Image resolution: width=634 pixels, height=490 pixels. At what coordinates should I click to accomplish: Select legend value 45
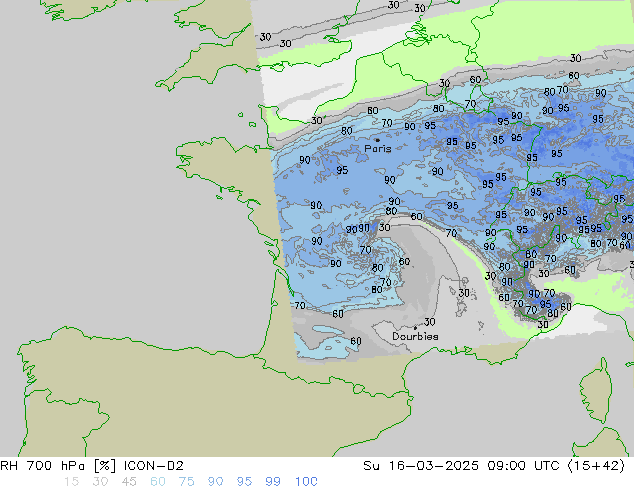tap(129, 482)
